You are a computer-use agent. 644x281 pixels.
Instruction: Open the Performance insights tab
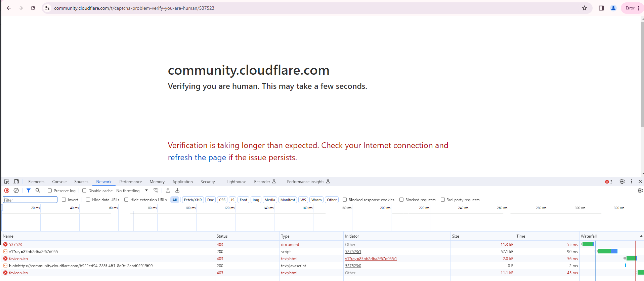click(308, 182)
